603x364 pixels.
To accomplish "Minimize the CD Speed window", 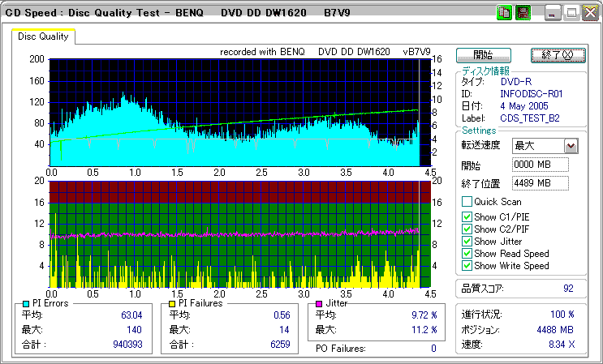I will click(553, 13).
